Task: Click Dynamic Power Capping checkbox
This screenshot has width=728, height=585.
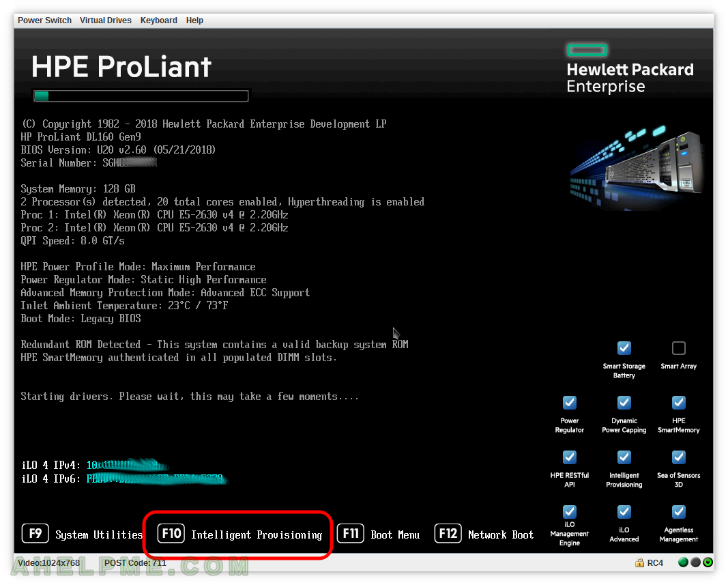Action: coord(624,402)
